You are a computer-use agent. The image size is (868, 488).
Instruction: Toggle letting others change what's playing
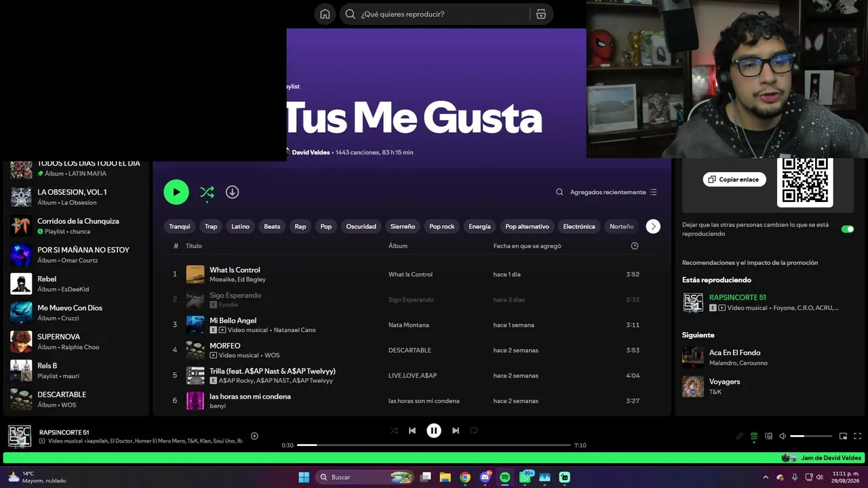click(847, 229)
